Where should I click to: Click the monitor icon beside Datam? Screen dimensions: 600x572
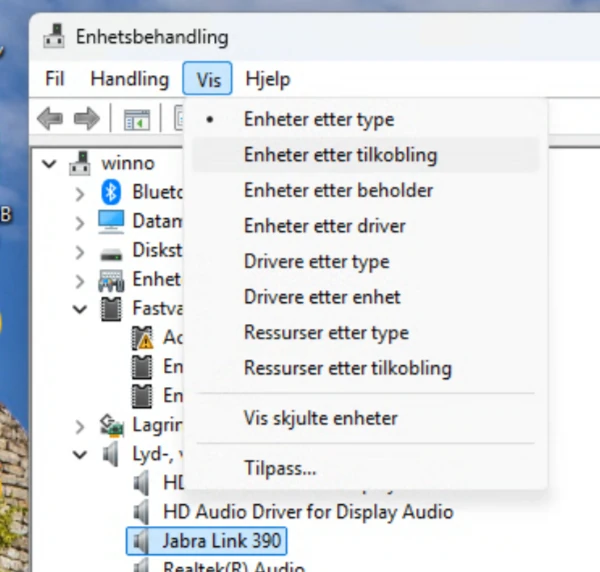click(111, 222)
